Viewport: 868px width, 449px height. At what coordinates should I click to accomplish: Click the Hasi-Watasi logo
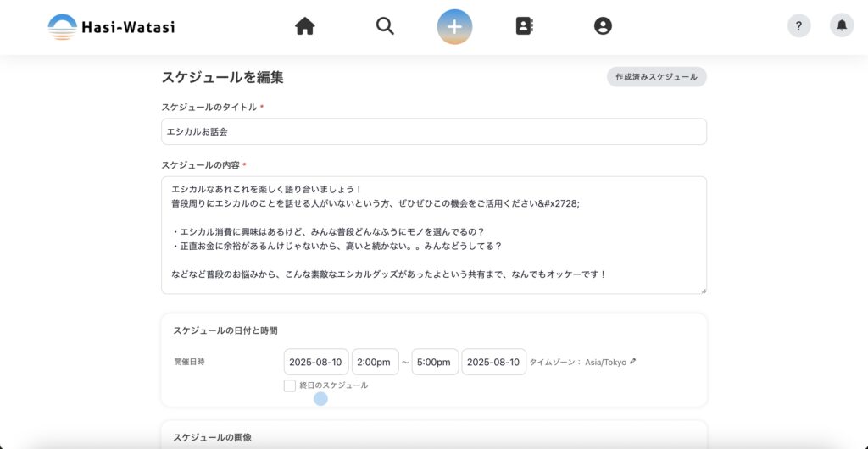[111, 26]
